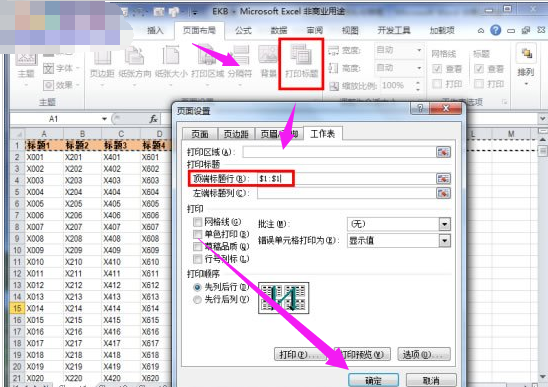
Task: Click 取消 button
Action: 431,380
